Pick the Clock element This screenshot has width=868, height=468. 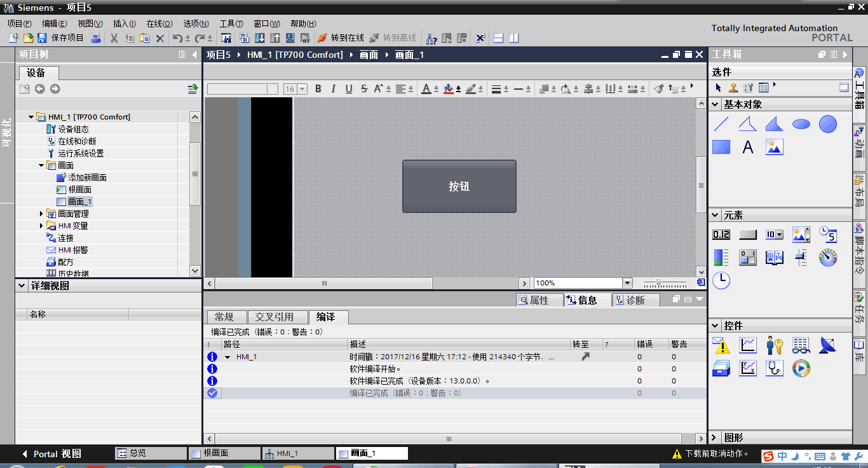point(721,280)
